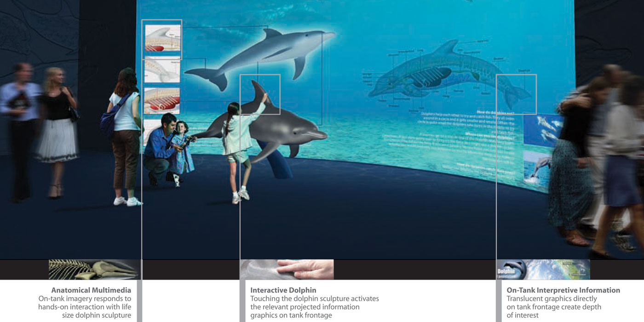Viewport: 644px width, 322px height.
Task: Select the hand-touching-dolphin thumbnail in the bottom strip
Action: pyautogui.click(x=287, y=270)
